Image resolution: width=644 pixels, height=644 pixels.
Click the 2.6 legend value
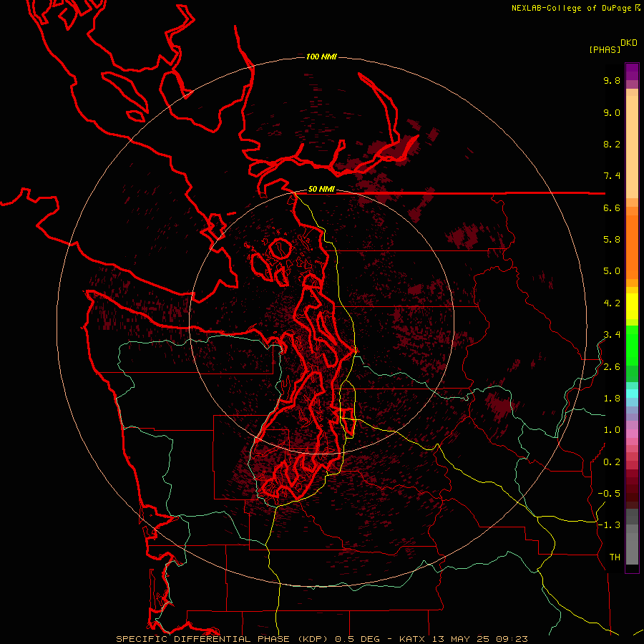click(612, 367)
